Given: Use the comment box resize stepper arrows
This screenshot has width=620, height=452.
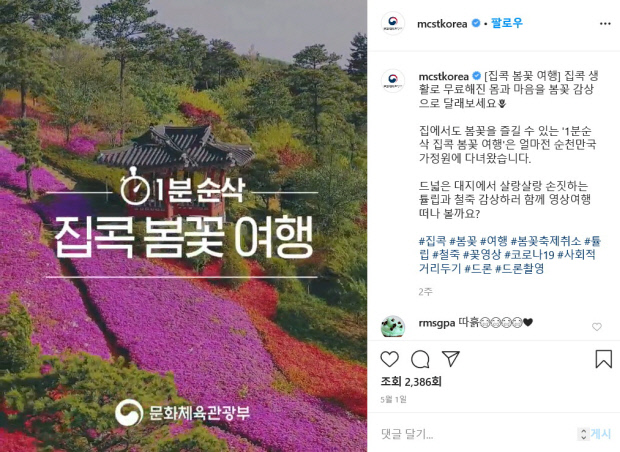Looking at the screenshot, I should point(584,434).
